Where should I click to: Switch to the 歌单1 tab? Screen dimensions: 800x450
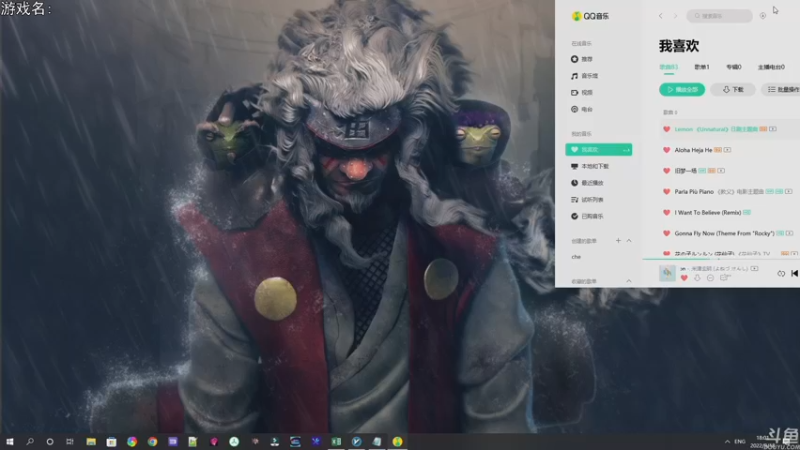702,67
